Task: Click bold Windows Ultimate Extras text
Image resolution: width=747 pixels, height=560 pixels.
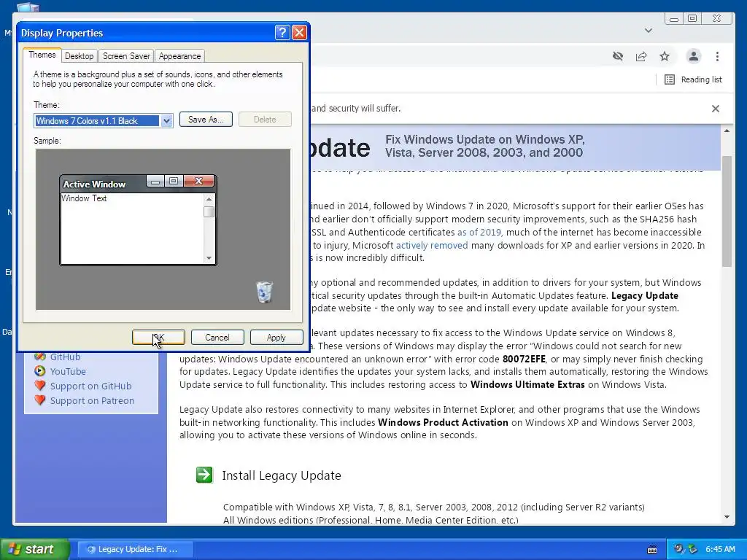Action: point(527,385)
